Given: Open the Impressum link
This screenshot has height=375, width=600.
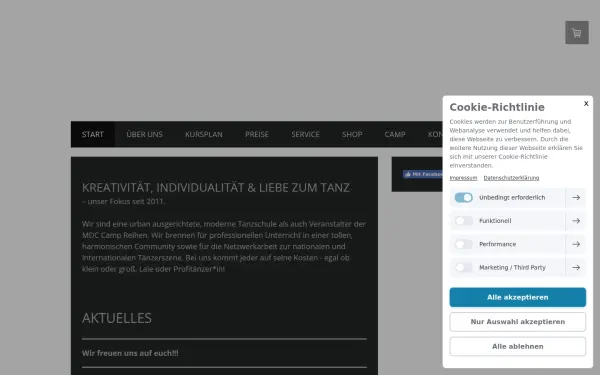Looking at the screenshot, I should (463, 178).
